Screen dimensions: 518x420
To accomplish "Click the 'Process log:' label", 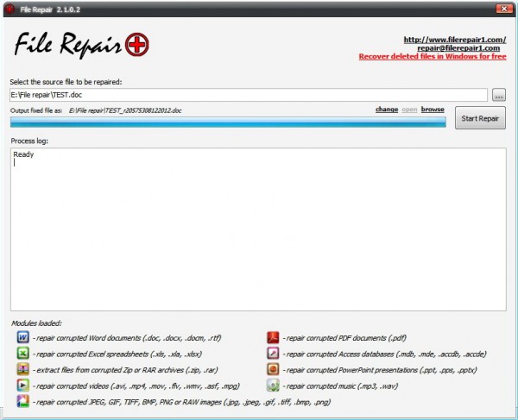I will coord(29,141).
